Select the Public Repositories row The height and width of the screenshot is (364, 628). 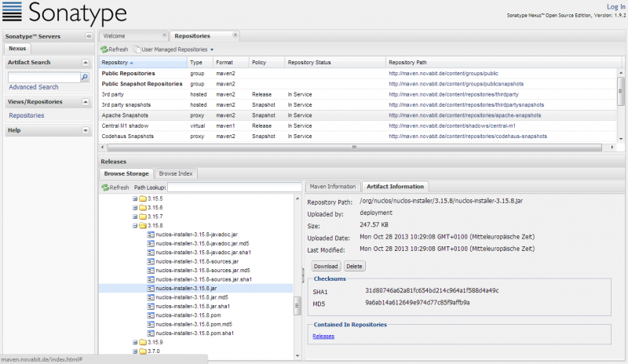tap(358, 74)
